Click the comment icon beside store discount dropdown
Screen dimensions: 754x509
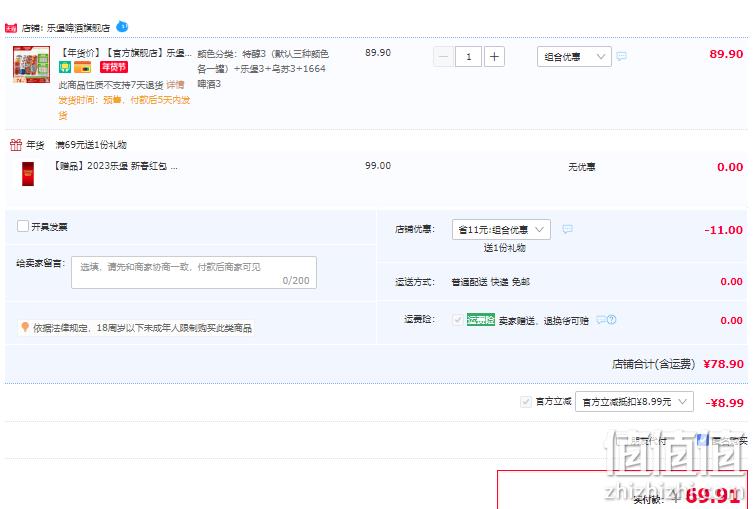567,229
